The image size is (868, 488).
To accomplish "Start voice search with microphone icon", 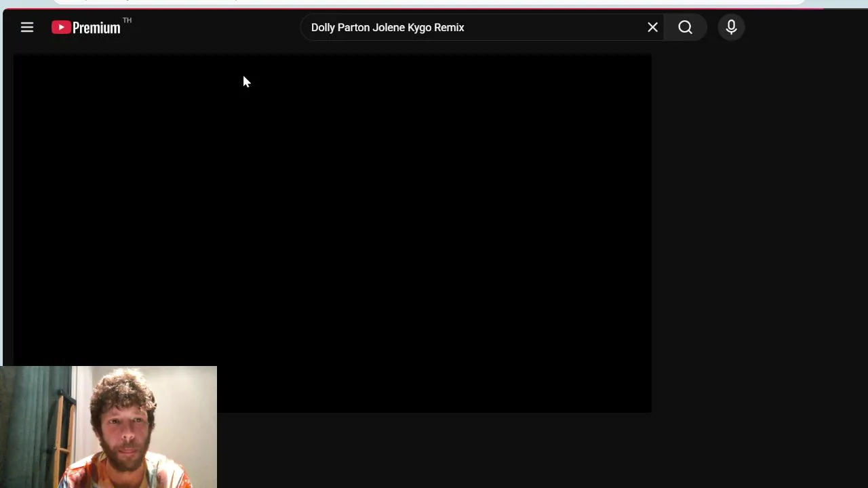I will [x=731, y=28].
